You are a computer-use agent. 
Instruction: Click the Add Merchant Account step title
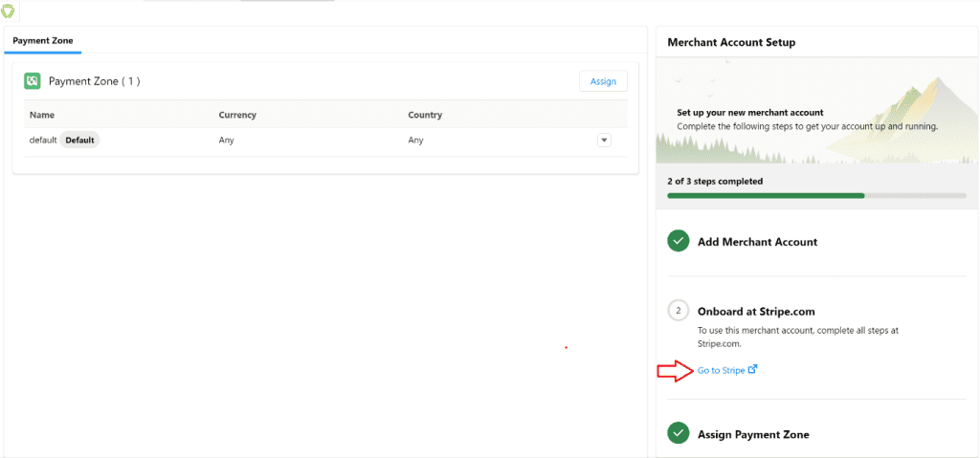[757, 242]
